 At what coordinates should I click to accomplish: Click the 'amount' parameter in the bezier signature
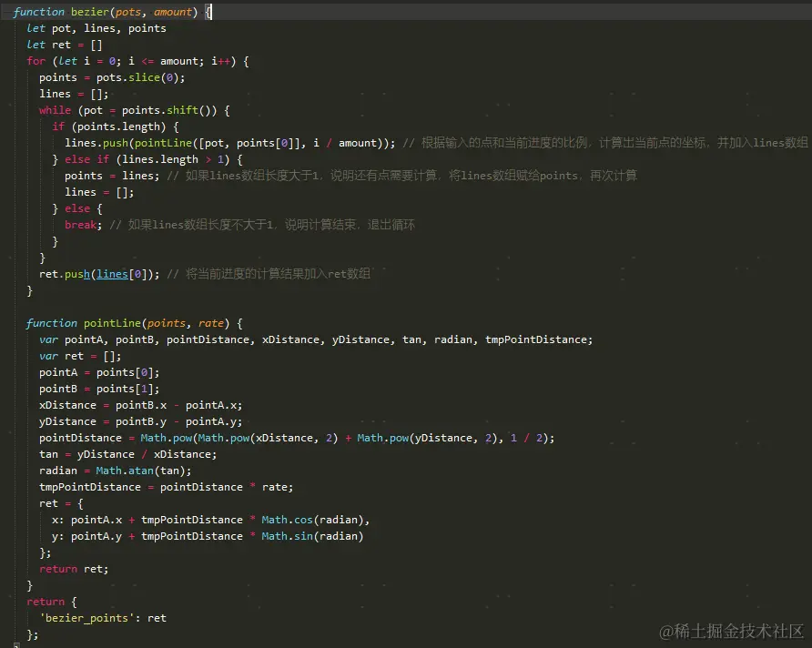click(x=172, y=12)
